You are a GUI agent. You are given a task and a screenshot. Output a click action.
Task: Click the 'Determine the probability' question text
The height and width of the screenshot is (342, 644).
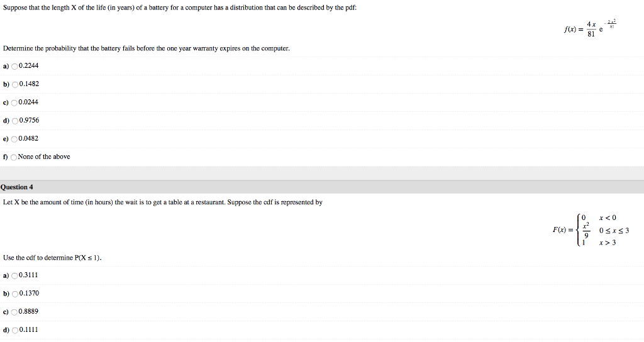click(147, 48)
